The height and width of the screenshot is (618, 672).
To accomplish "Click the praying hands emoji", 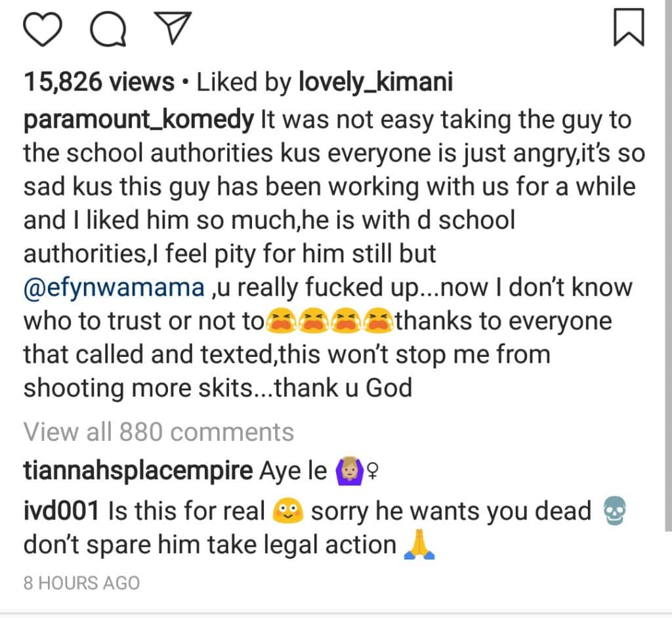I will pos(421,545).
